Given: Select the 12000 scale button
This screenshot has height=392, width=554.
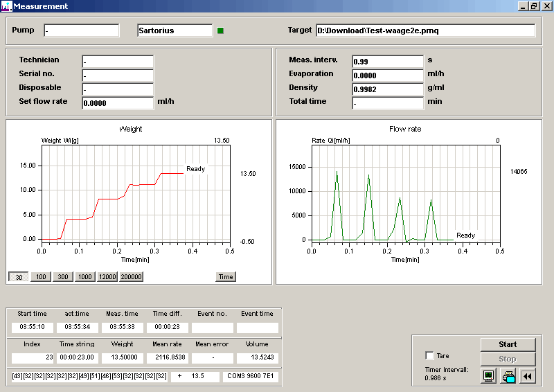Looking at the screenshot, I should (107, 277).
